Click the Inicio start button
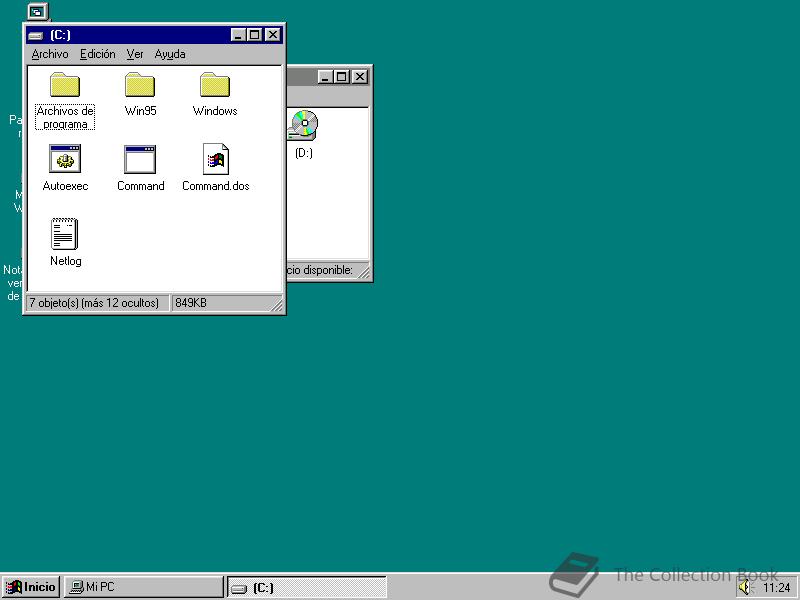Viewport: 800px width, 600px height. click(31, 587)
